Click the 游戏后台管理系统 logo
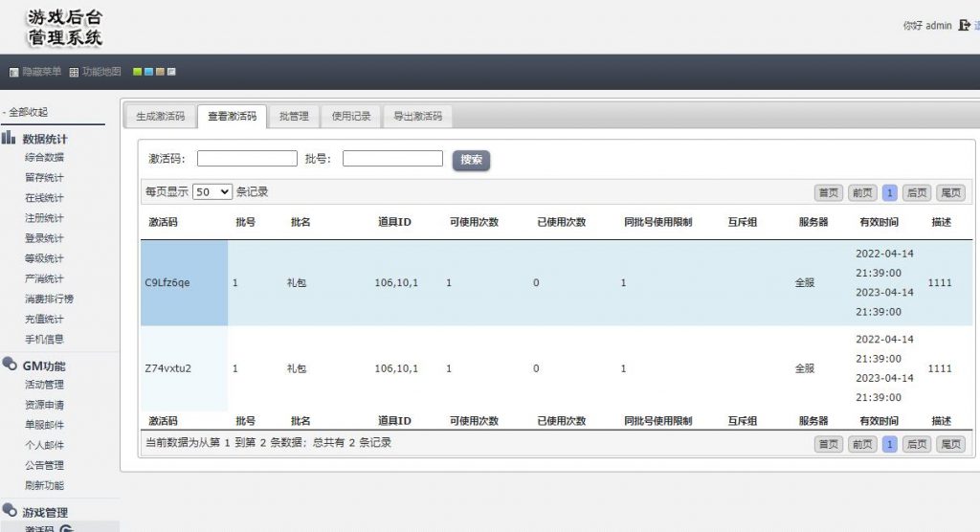Image resolution: width=980 pixels, height=532 pixels. click(65, 27)
